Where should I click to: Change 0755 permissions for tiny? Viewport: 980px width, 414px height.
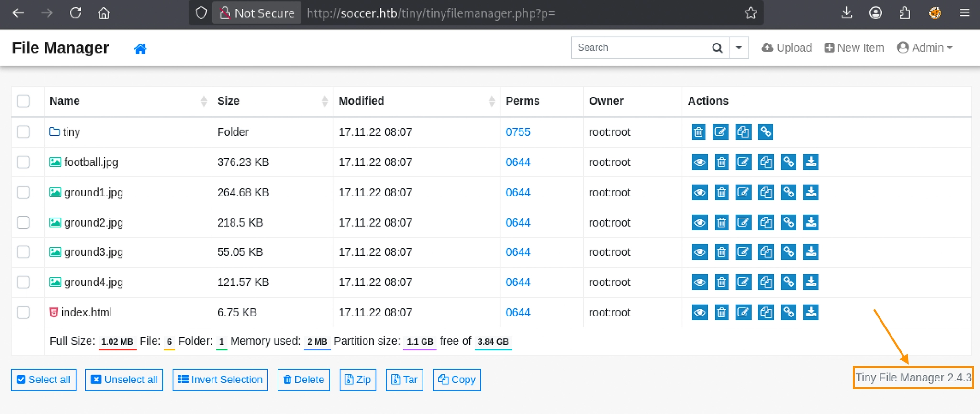[x=518, y=132]
